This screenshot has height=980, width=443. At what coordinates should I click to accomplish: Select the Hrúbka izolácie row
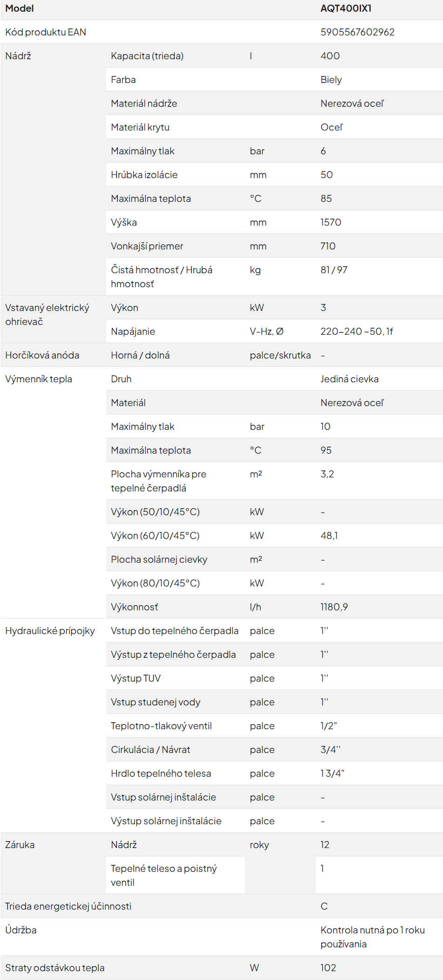(274, 175)
